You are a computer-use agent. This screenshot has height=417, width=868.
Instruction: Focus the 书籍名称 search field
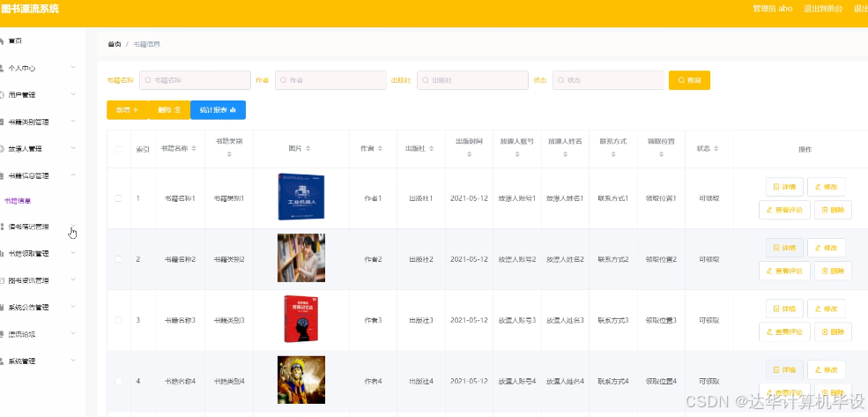click(x=195, y=80)
